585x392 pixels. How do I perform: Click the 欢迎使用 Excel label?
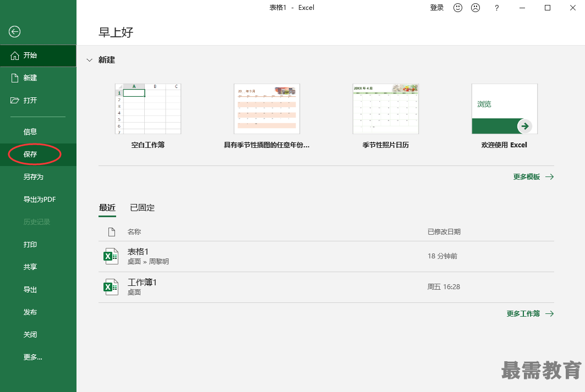coord(504,145)
